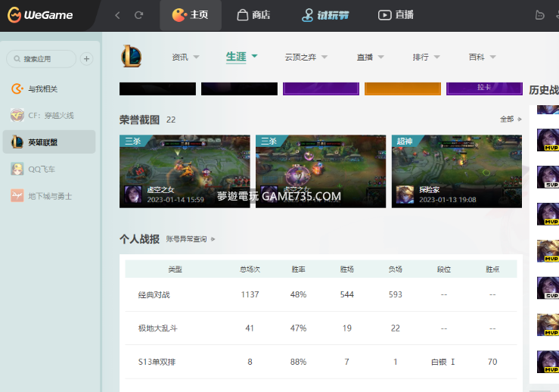This screenshot has width=559, height=392.
Task: Click the refresh page icon
Action: pos(138,15)
